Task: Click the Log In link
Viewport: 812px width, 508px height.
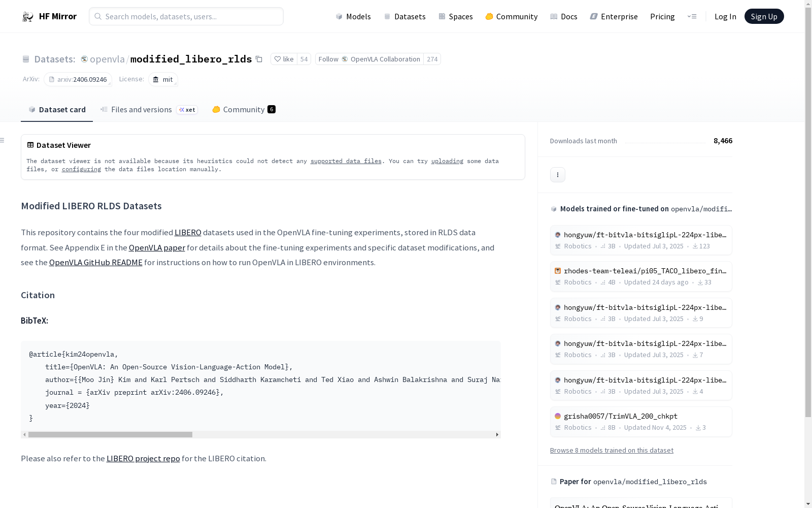Action: click(725, 16)
